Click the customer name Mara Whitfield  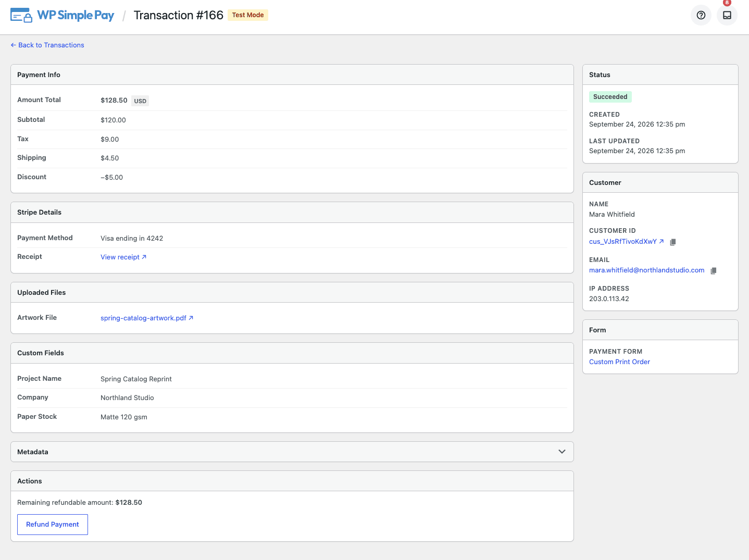point(612,215)
